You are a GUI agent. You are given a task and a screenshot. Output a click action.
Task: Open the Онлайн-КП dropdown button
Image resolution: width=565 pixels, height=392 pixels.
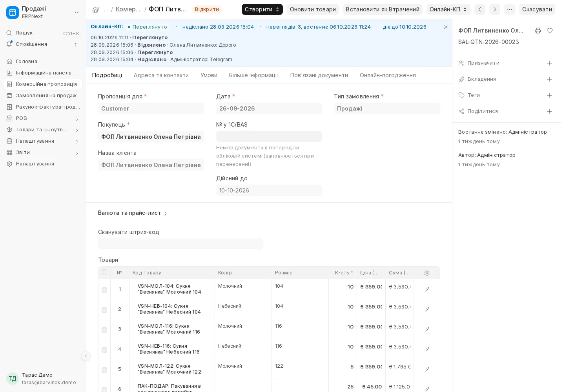point(448,9)
